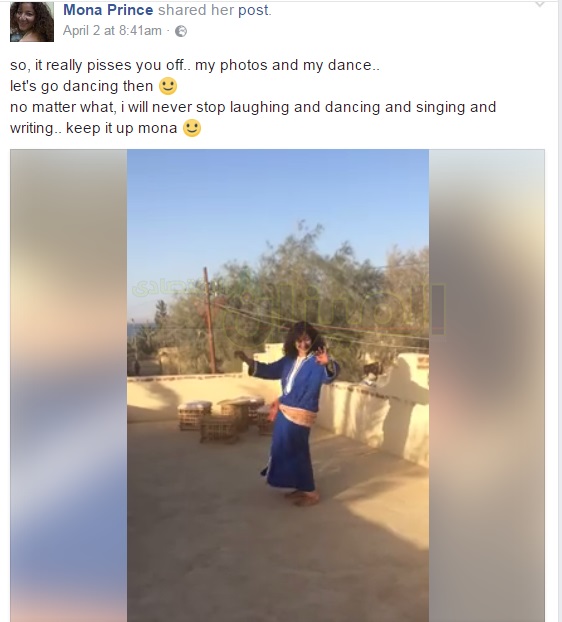
Task: Click the Mona Prince name link
Action: (x=108, y=10)
